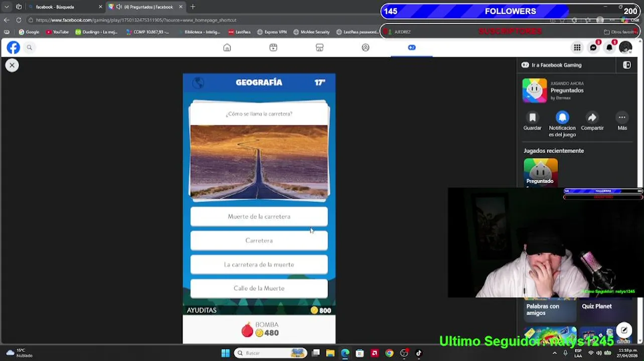Open the YouTube bookmark
This screenshot has width=644, height=361.
(x=57, y=32)
